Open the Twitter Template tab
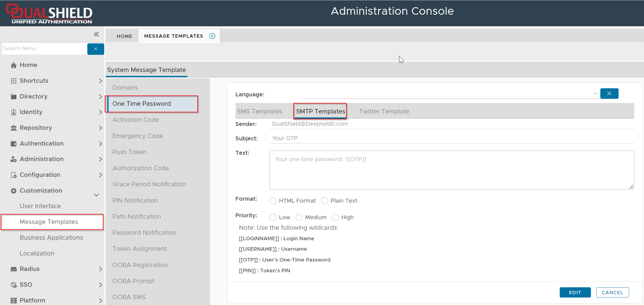The image size is (644, 305). click(x=384, y=111)
